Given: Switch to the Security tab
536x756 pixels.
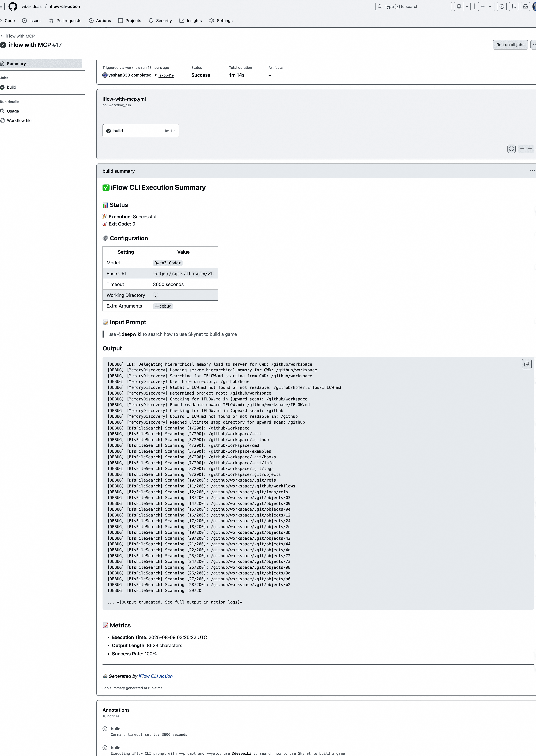Looking at the screenshot, I should tap(160, 20).
